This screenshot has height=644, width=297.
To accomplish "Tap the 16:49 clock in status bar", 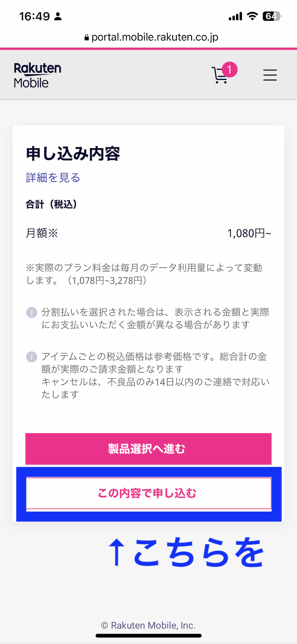I will pyautogui.click(x=34, y=16).
